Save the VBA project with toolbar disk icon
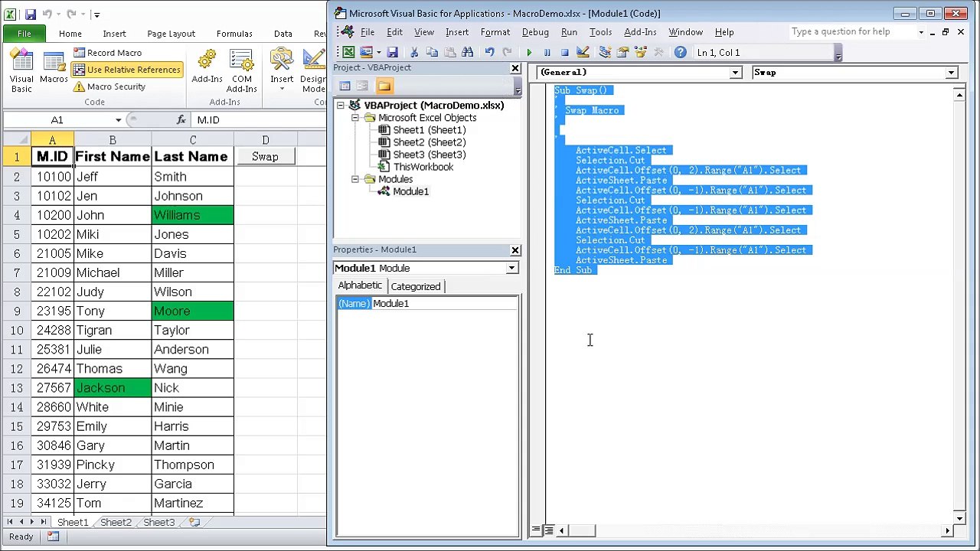Image resolution: width=980 pixels, height=551 pixels. click(392, 53)
